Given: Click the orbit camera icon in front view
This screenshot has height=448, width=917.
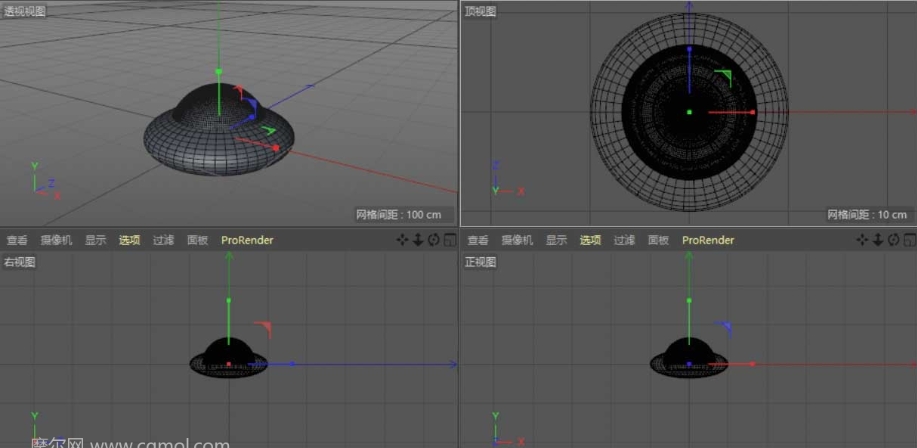Looking at the screenshot, I should 893,240.
